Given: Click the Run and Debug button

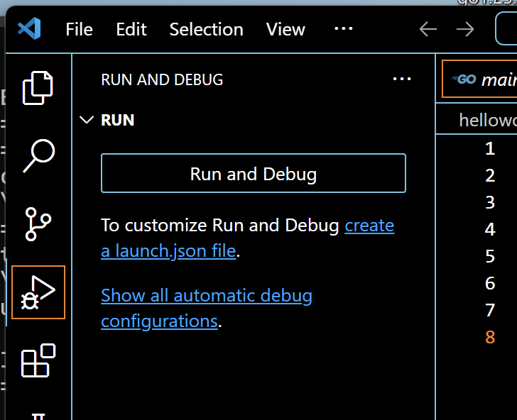Looking at the screenshot, I should (x=254, y=173).
